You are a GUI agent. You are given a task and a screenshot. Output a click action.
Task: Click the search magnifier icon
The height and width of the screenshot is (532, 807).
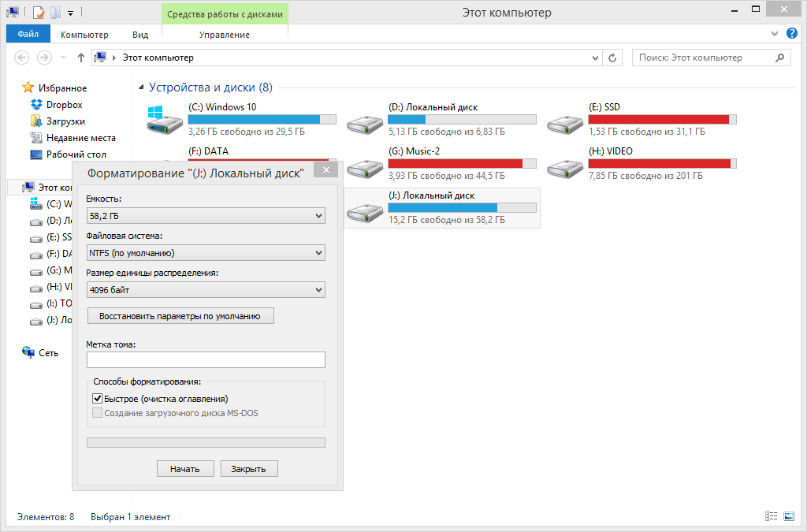[x=779, y=58]
